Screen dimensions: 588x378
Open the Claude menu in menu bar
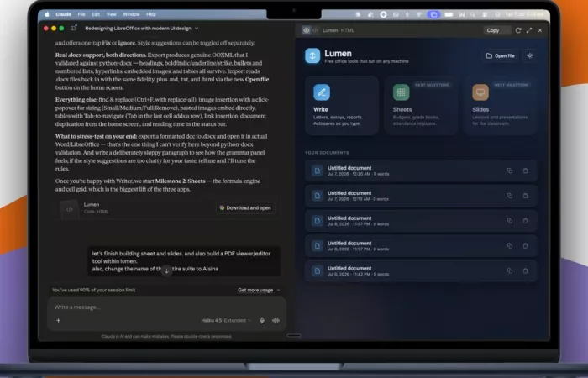coord(63,14)
